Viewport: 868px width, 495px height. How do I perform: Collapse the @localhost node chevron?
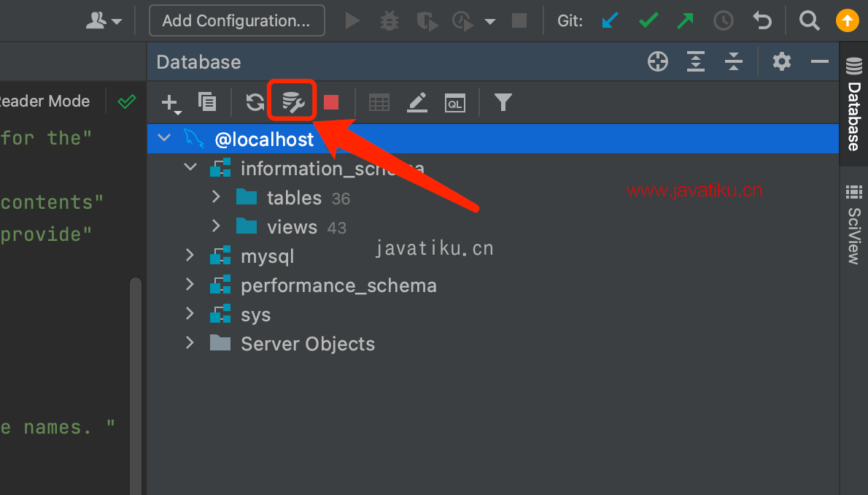point(164,137)
